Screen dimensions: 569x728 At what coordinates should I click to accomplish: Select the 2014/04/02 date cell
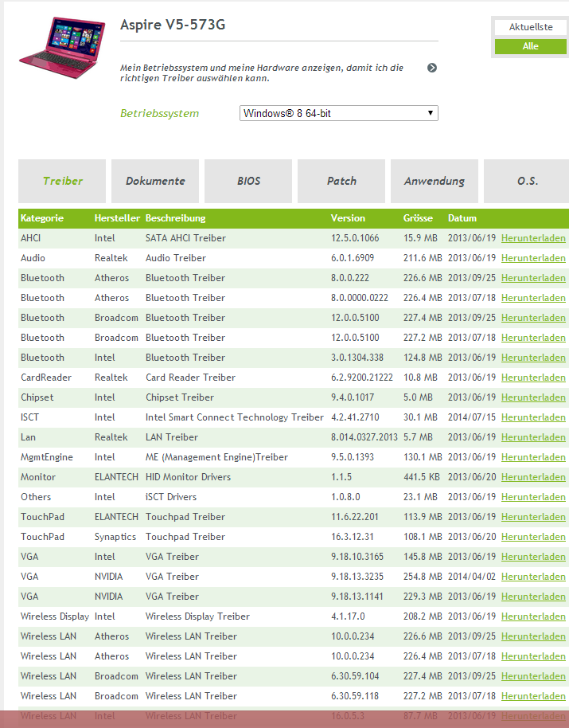point(472,577)
